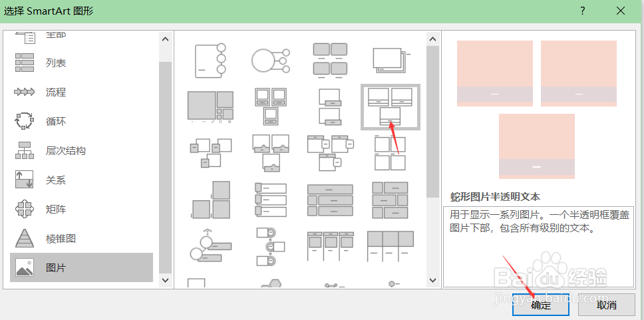Click the selected 蛇形图片半透明文本 layout thumbnail
The width and height of the screenshot is (644, 320).
(x=390, y=107)
